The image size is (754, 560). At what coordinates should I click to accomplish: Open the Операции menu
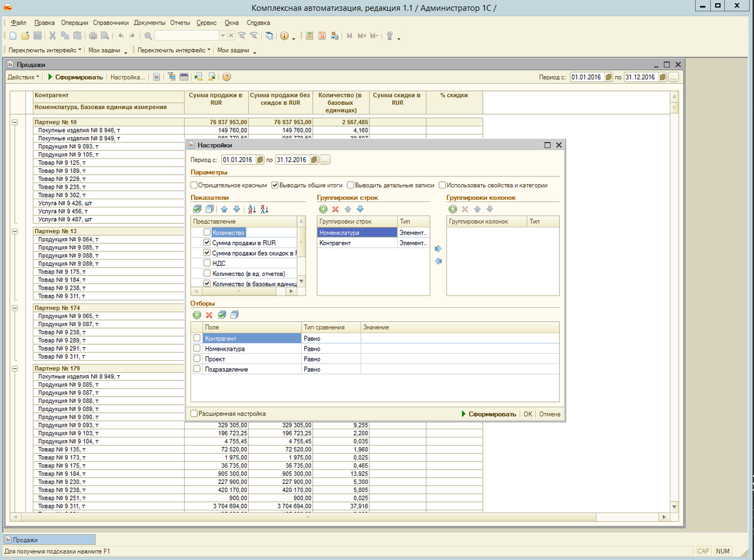point(75,22)
